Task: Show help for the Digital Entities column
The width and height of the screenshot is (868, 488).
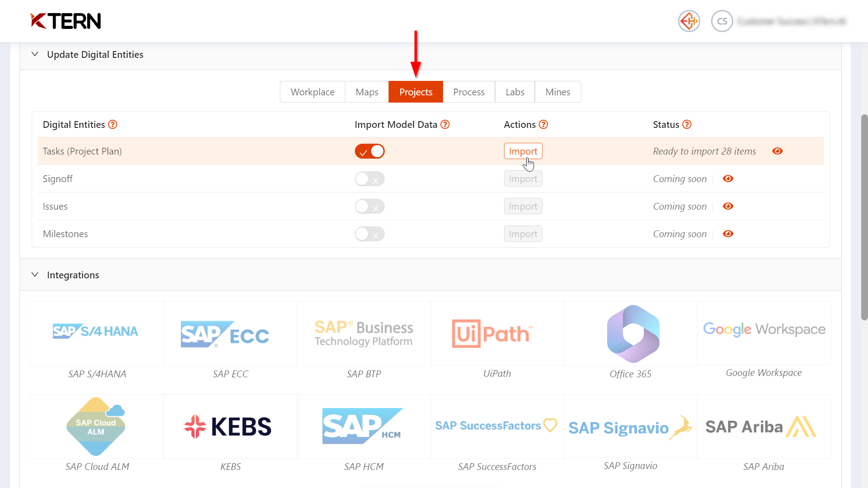Action: coord(113,124)
